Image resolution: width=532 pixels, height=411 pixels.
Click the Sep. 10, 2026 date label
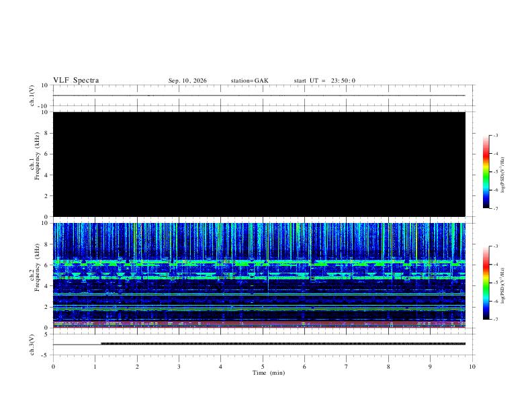coord(187,81)
